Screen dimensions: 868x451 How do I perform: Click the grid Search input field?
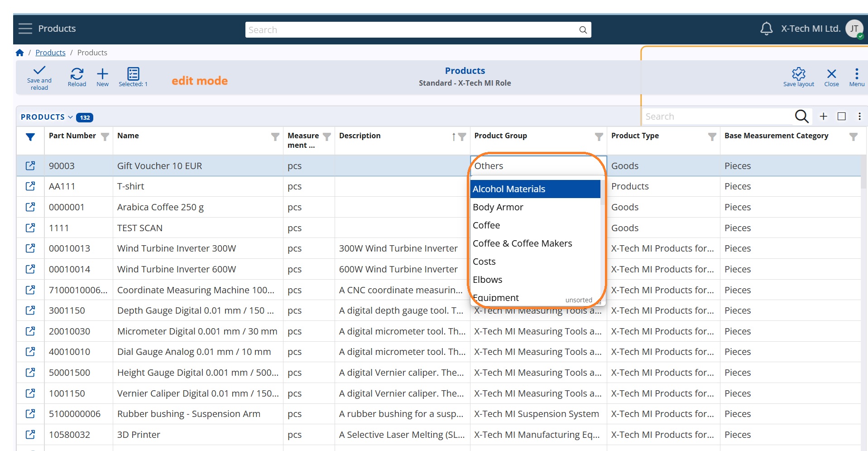[719, 116]
